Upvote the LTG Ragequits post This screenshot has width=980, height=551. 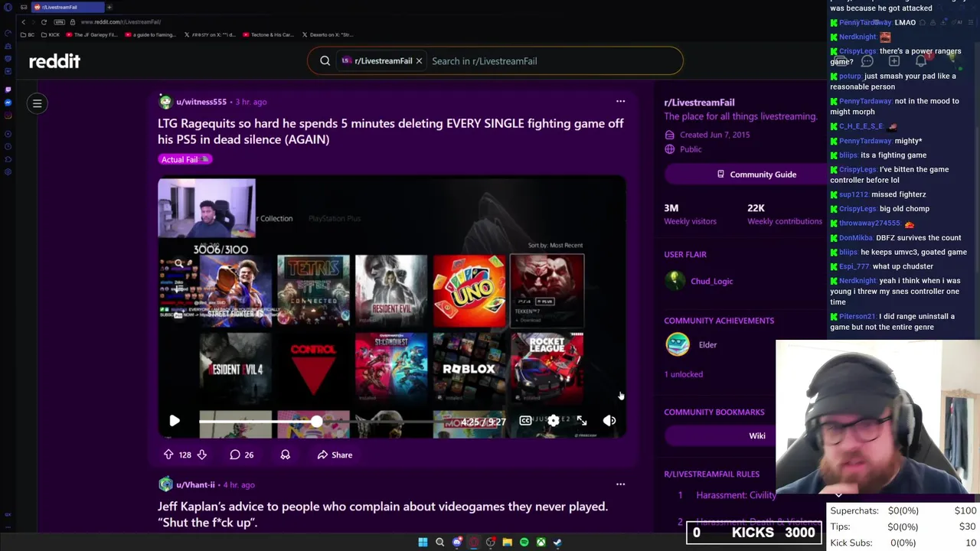coord(168,455)
